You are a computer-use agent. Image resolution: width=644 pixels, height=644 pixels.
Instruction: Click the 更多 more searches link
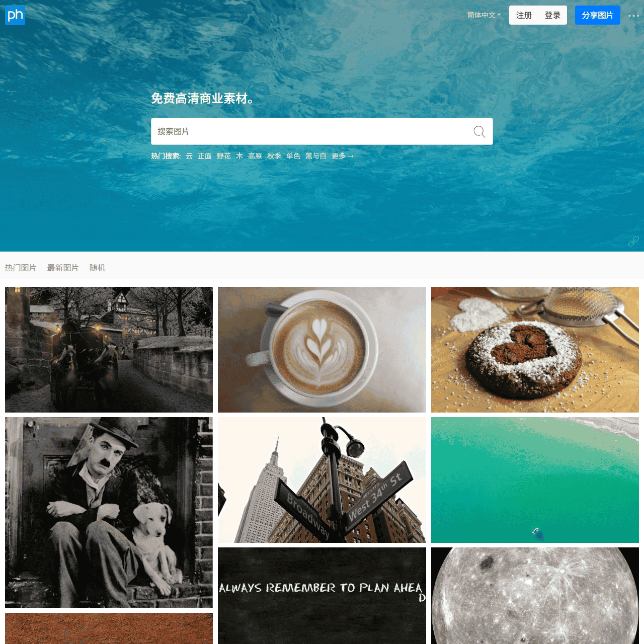pos(343,156)
